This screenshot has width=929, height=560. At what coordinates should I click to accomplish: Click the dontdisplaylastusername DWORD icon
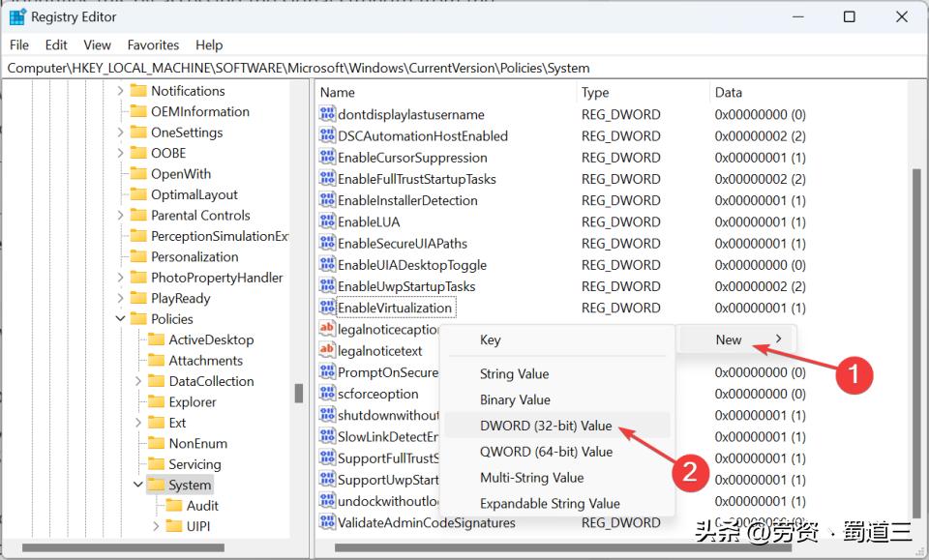tap(328, 114)
